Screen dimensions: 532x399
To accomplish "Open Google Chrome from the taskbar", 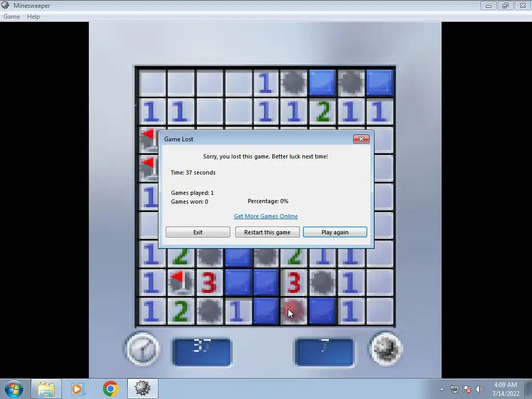I will pos(110,389).
